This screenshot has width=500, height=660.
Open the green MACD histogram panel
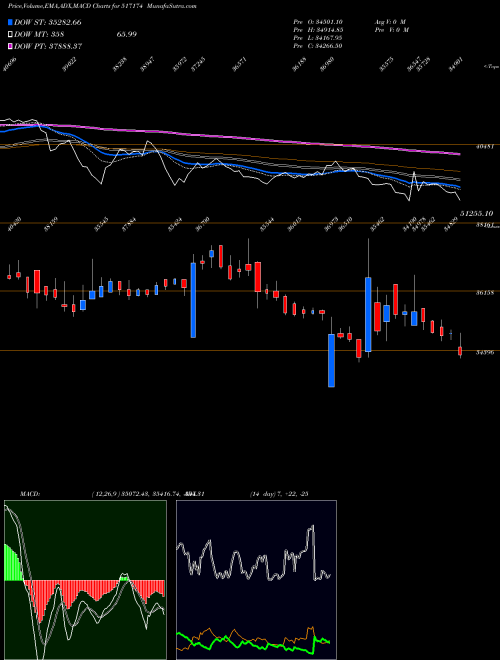coord(85,580)
